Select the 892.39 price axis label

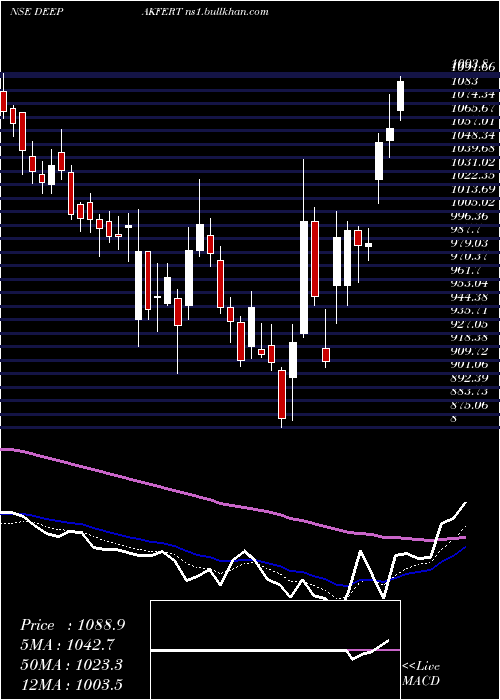470,378
